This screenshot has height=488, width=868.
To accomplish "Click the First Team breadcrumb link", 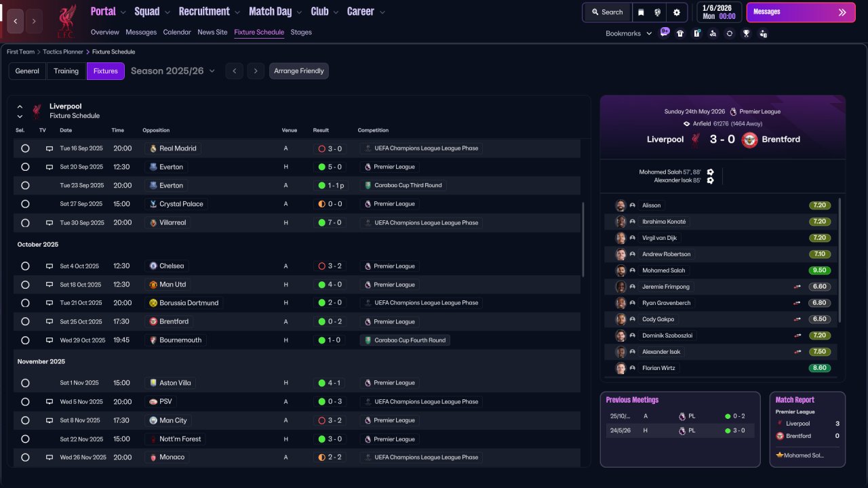I will (20, 52).
